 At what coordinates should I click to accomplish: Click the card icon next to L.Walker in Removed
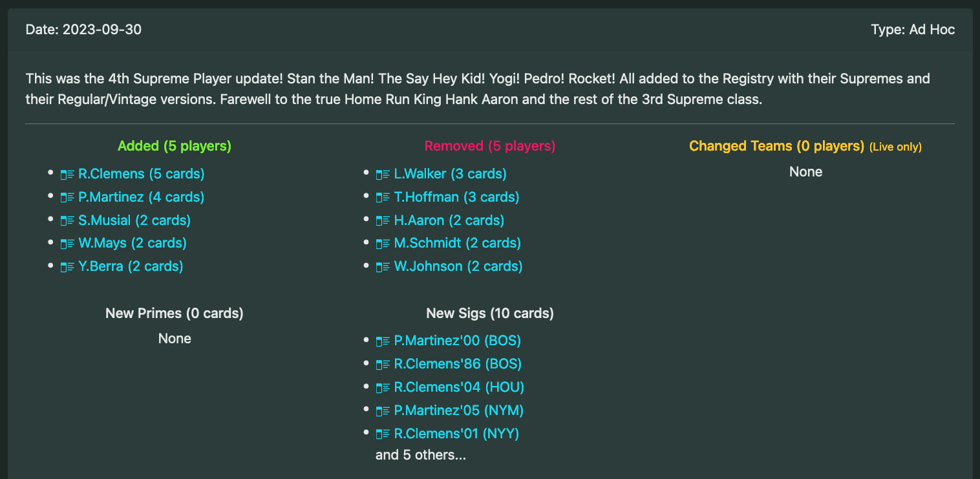(x=381, y=173)
